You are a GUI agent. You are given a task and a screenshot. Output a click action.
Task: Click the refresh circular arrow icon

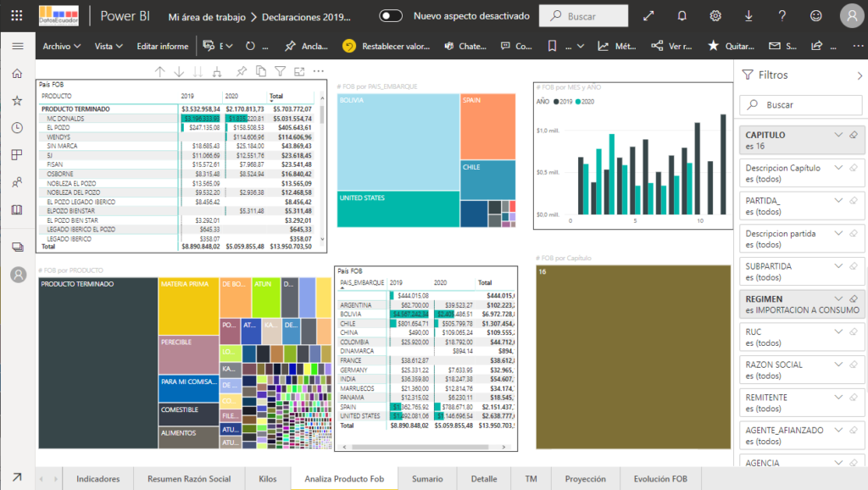(250, 46)
